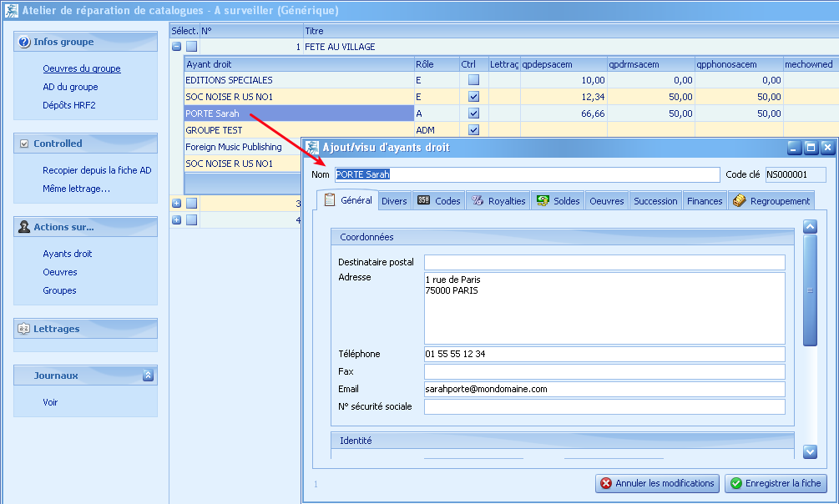
Task: Open the Royalties tab
Action: point(498,201)
